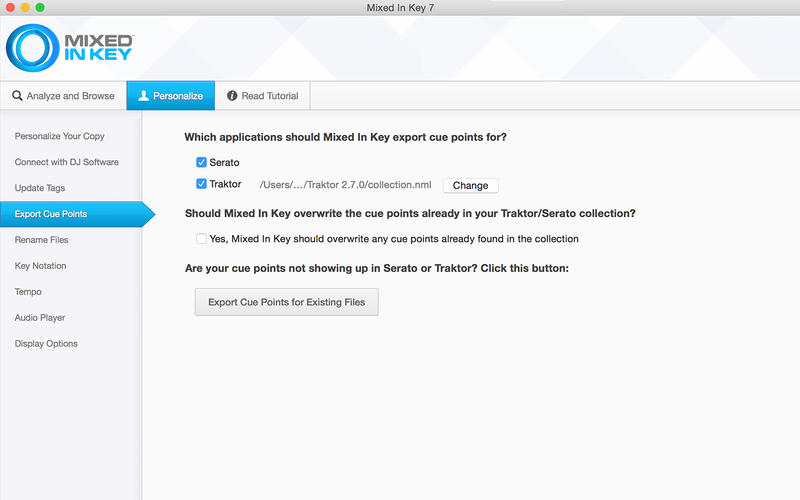Open the Read Tutorial tab
The image size is (800, 500).
(262, 95)
